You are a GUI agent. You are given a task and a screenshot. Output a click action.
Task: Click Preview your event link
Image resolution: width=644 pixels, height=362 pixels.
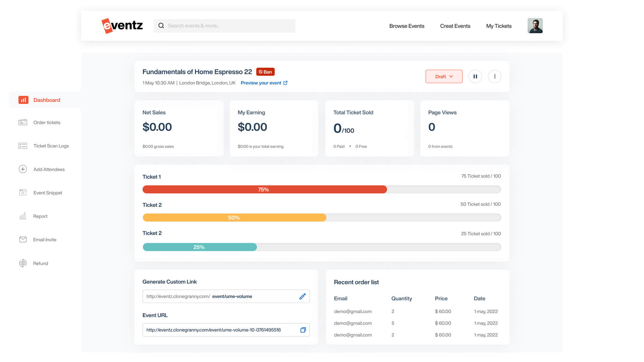point(264,83)
